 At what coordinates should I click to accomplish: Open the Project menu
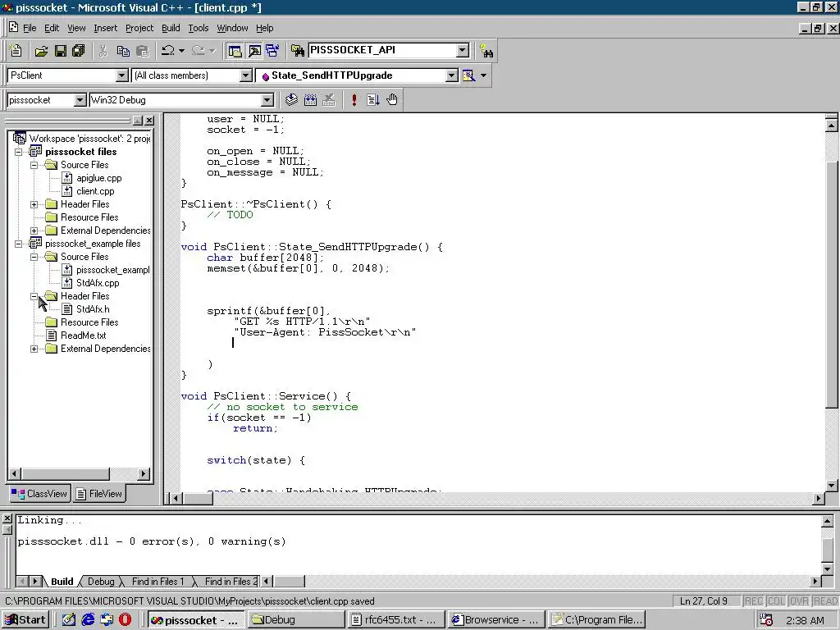pos(139,28)
